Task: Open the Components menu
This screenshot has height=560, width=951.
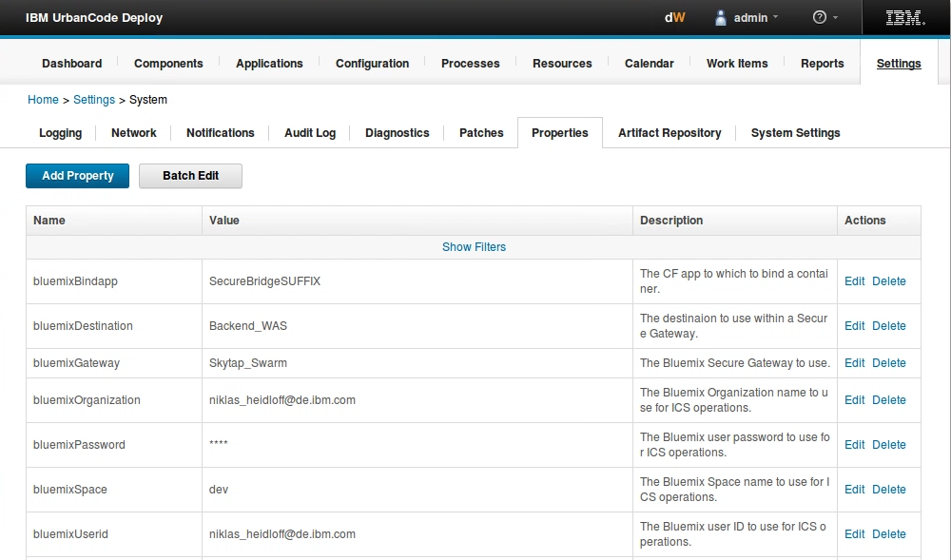Action: [x=168, y=63]
